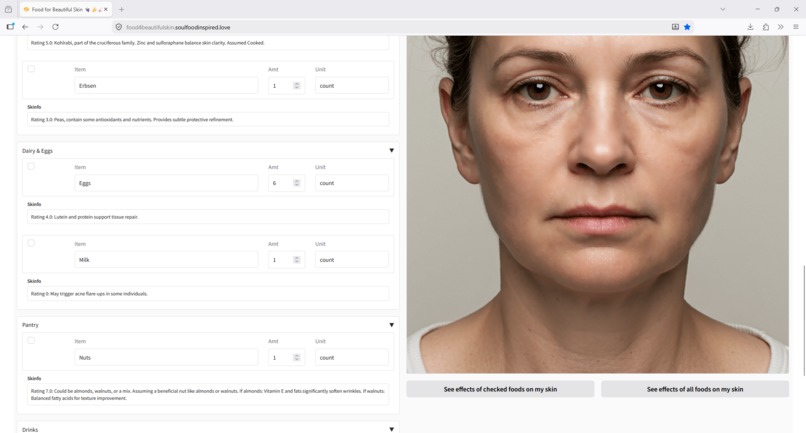
Task: Open the hamburger application menu
Action: 796,27
